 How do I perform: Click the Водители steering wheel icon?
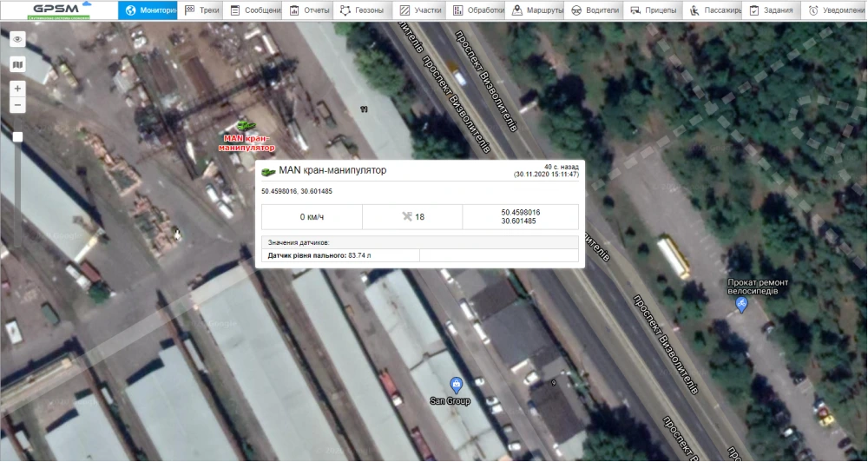575,11
